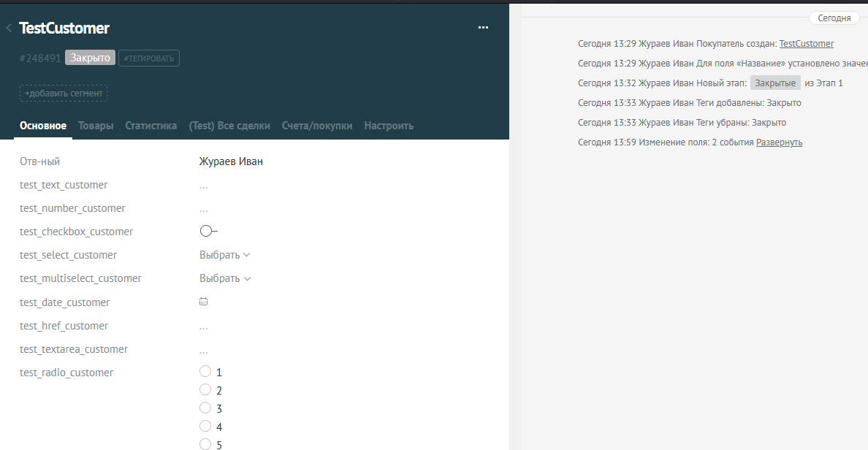Select radio option 3

205,408
